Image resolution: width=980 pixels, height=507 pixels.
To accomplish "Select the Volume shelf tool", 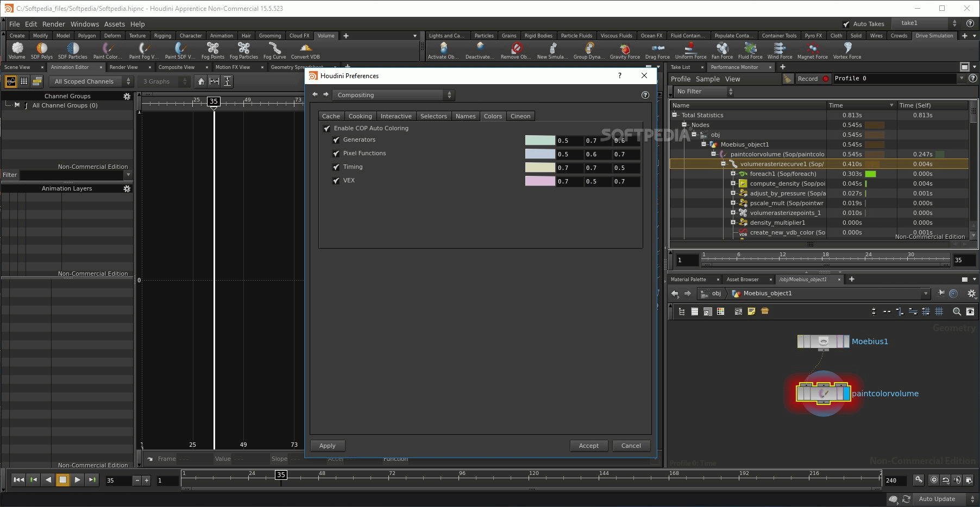I will tap(17, 51).
